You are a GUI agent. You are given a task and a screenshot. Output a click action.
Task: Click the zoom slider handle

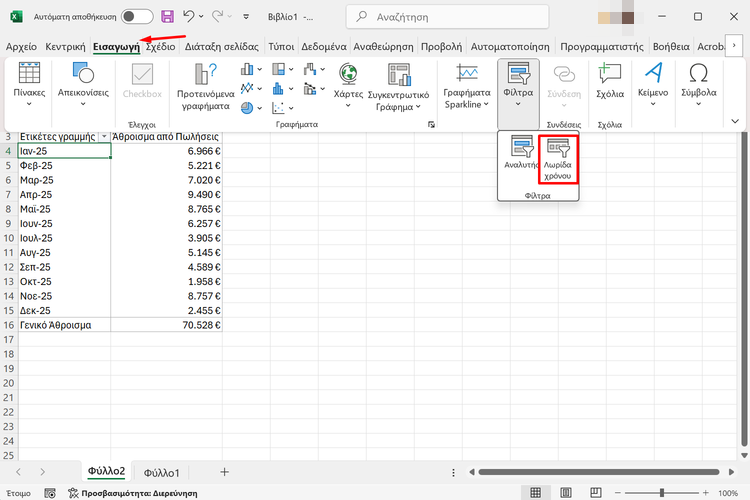pyautogui.click(x=662, y=493)
